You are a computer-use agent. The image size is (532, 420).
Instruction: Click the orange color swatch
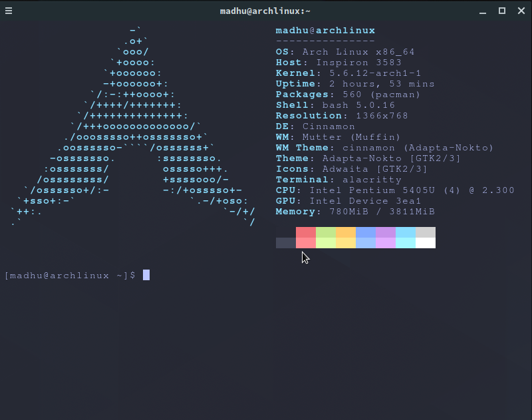346,238
